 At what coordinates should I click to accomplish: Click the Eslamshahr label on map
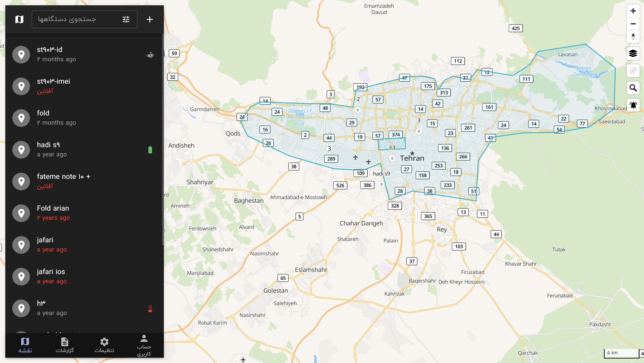[311, 270]
